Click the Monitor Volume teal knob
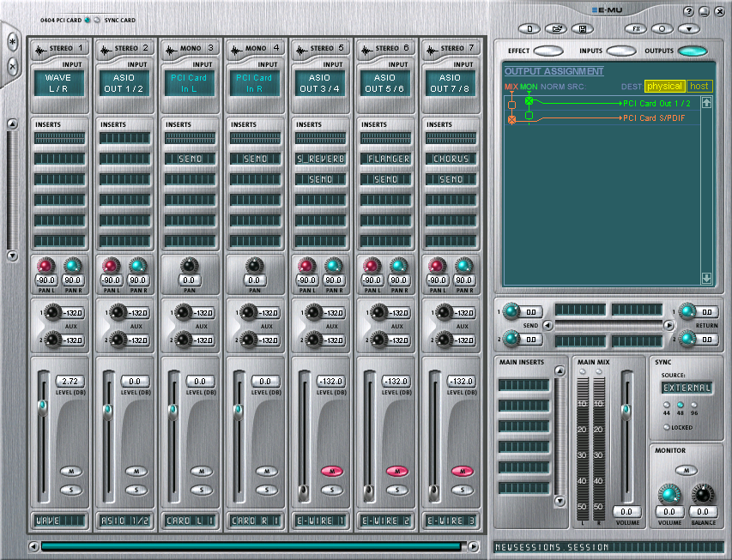The height and width of the screenshot is (560, 732). pos(669,494)
